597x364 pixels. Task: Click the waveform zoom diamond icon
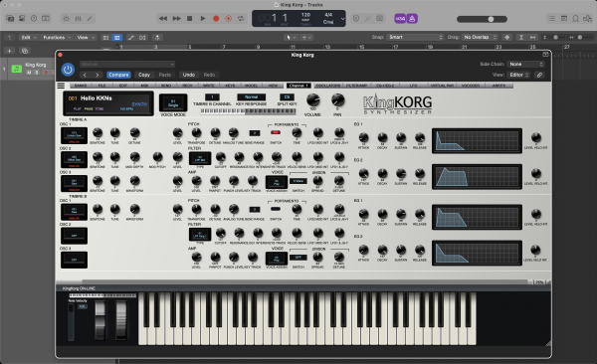(507, 38)
